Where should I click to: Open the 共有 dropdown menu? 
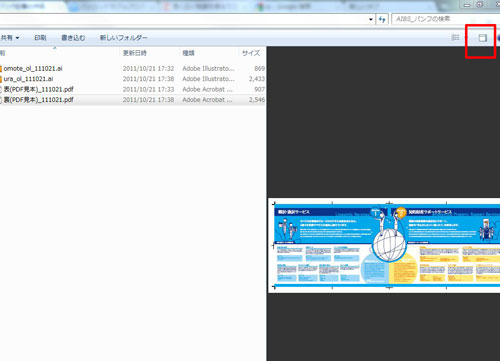9,38
